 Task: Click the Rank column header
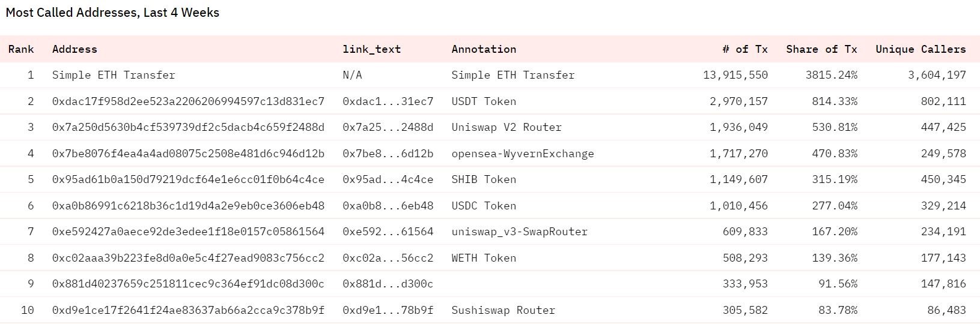(x=21, y=49)
